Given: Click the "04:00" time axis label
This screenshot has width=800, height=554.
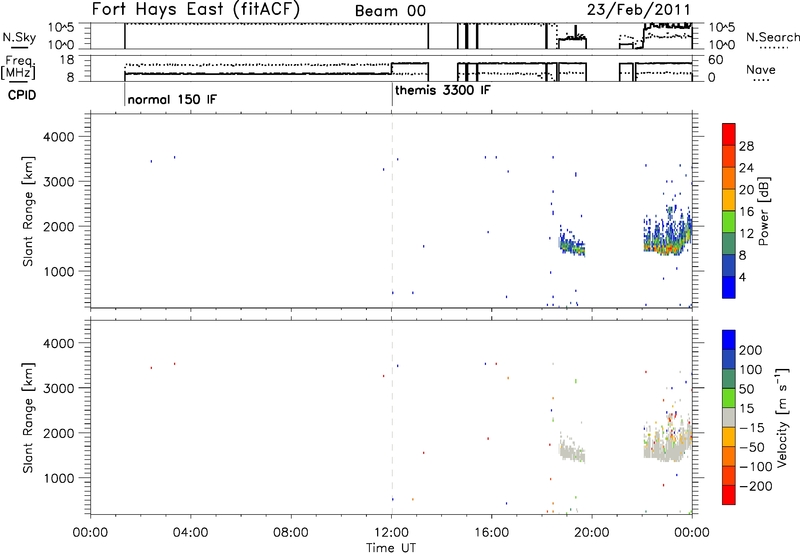Looking at the screenshot, I should (x=190, y=533).
